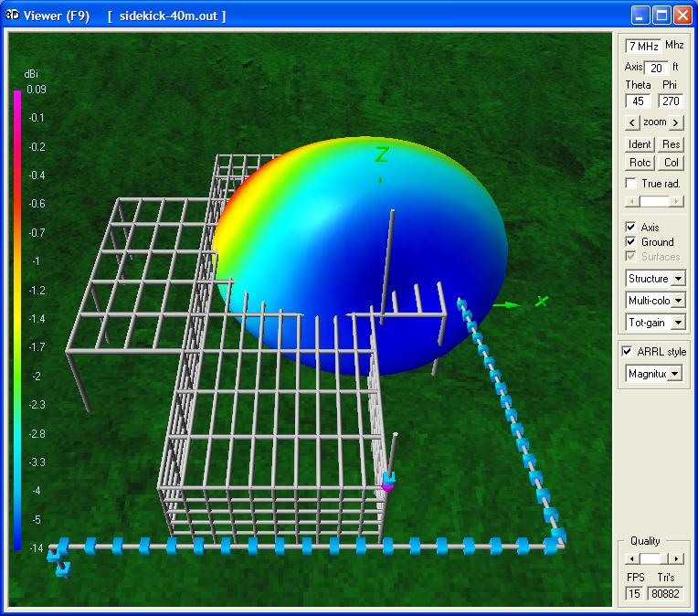Click the Theta angle field showing 45

tap(638, 101)
